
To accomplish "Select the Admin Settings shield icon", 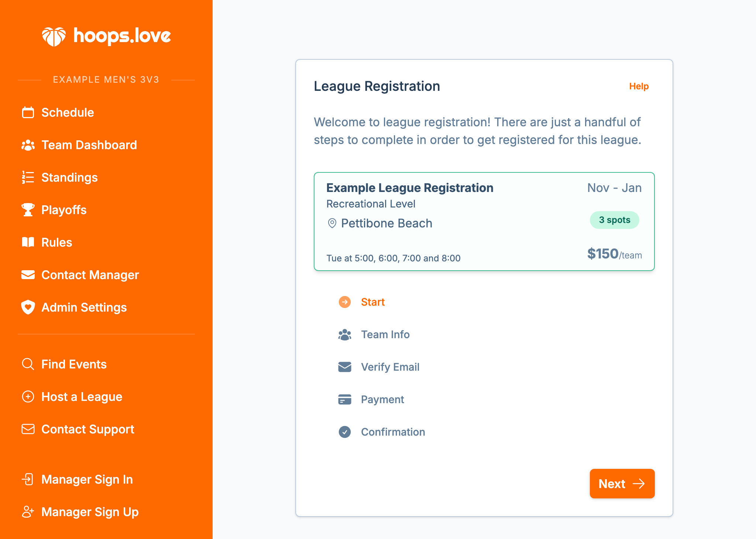I will click(x=28, y=307).
